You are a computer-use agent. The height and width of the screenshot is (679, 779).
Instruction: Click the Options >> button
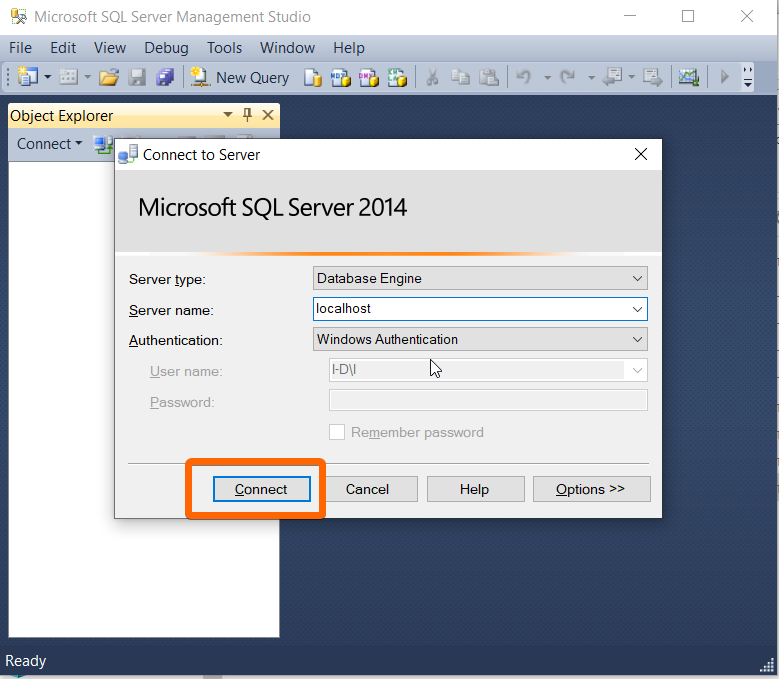coord(591,489)
